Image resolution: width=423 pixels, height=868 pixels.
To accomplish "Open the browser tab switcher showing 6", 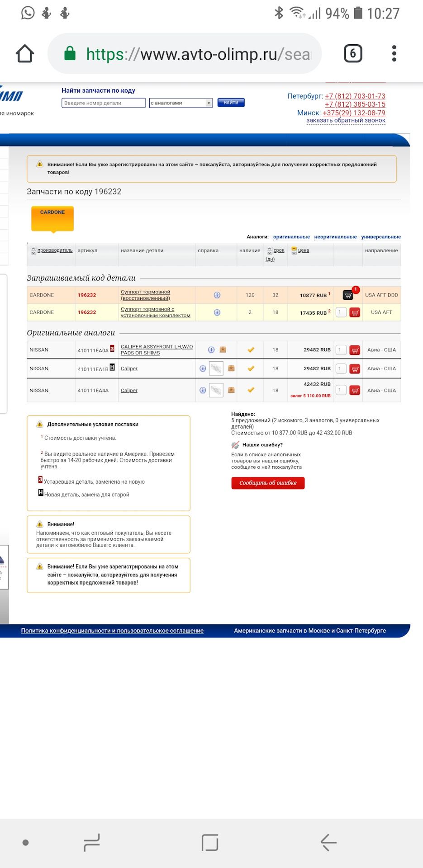I will tap(353, 54).
